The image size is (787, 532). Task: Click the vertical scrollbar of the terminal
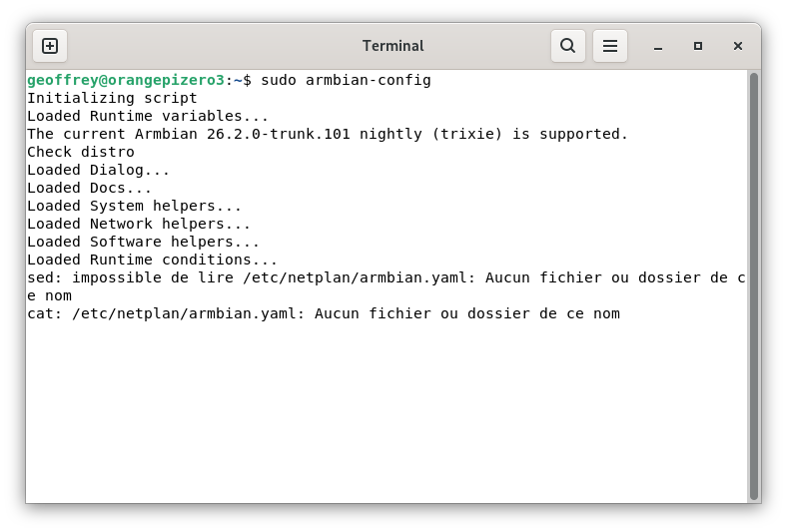754,284
